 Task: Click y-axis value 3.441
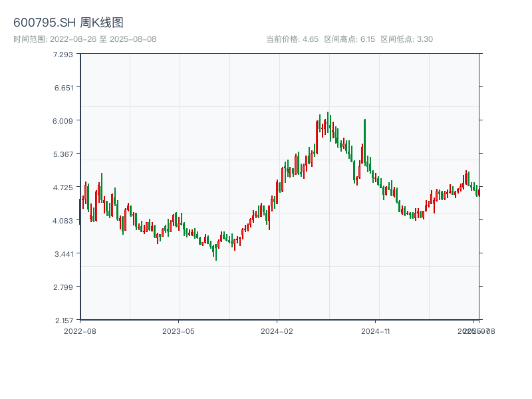tap(64, 254)
